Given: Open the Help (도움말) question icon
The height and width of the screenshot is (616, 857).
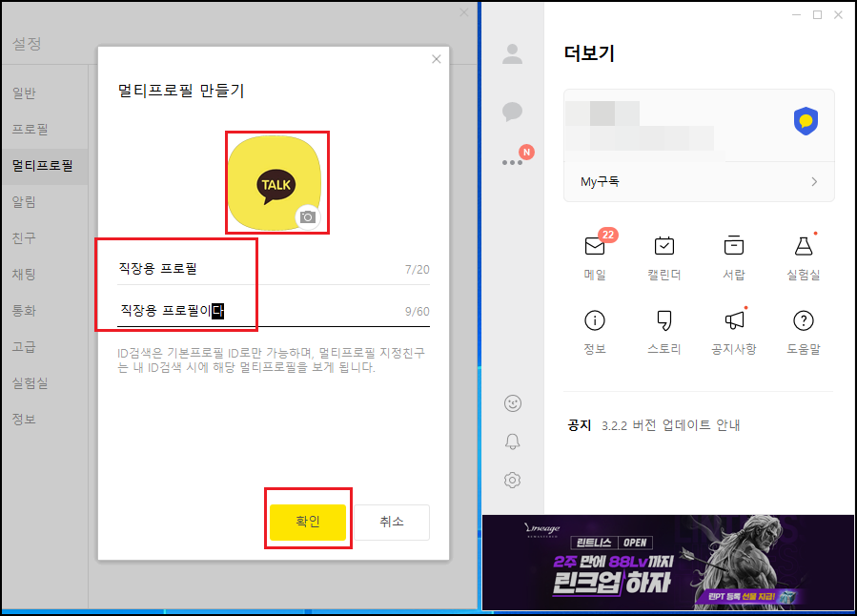Looking at the screenshot, I should 804,320.
